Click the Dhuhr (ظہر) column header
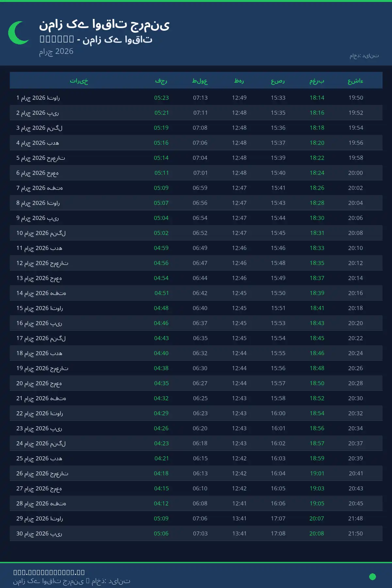This screenshot has height=588, width=392. coord(239,81)
